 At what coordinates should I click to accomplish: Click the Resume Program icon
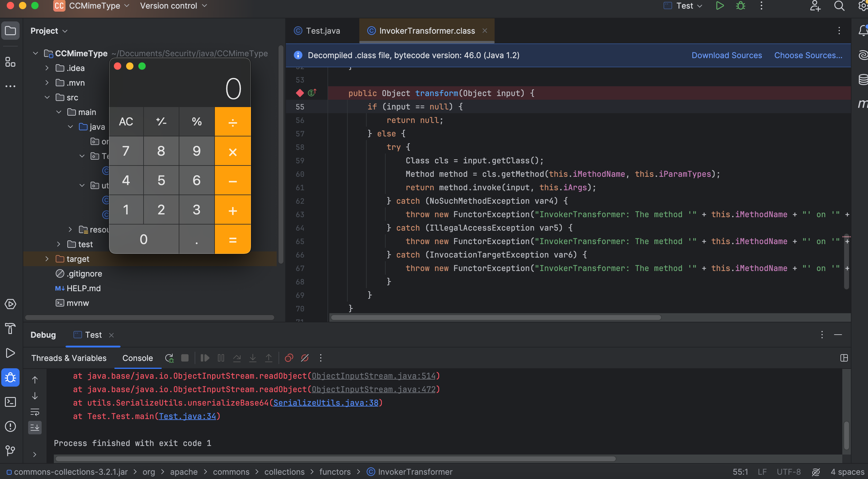point(204,358)
